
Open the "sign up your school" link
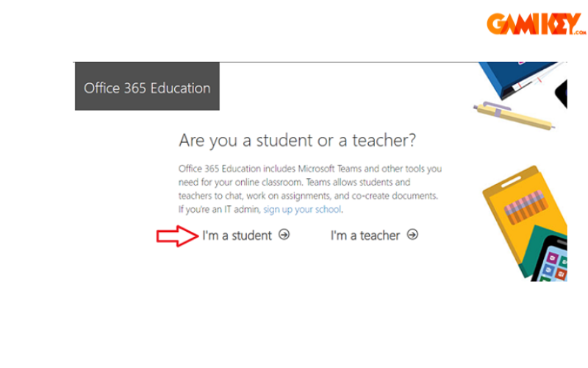tap(302, 209)
